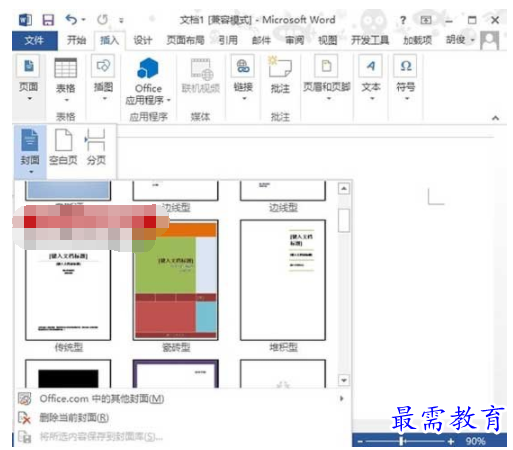
Task: Click the user account avatar picture
Action: click(489, 40)
